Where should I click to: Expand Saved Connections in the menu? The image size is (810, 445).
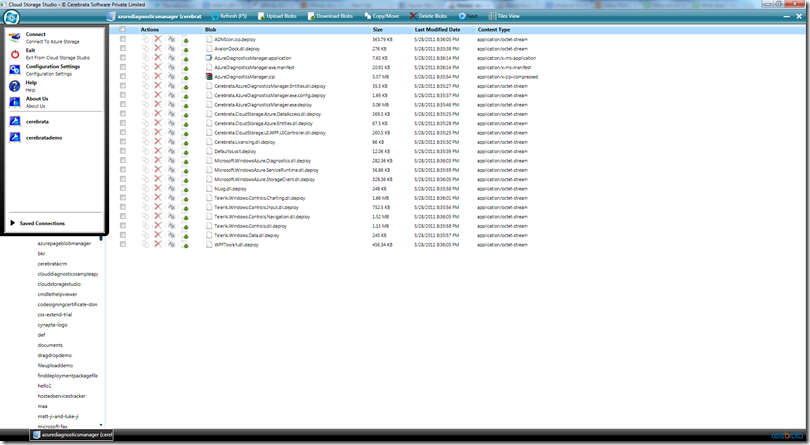click(x=38, y=223)
